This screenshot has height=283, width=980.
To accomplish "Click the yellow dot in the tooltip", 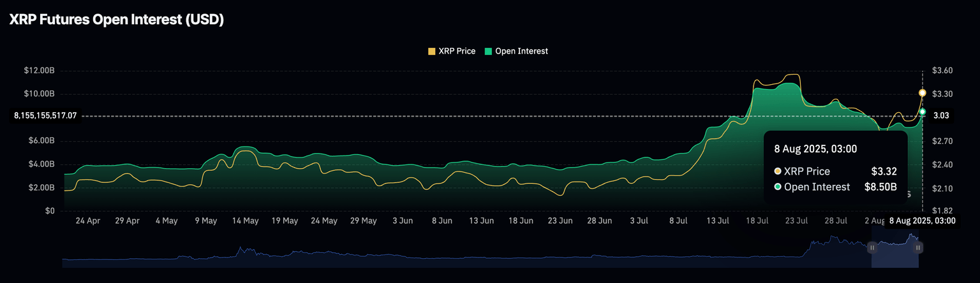I will coord(778,171).
